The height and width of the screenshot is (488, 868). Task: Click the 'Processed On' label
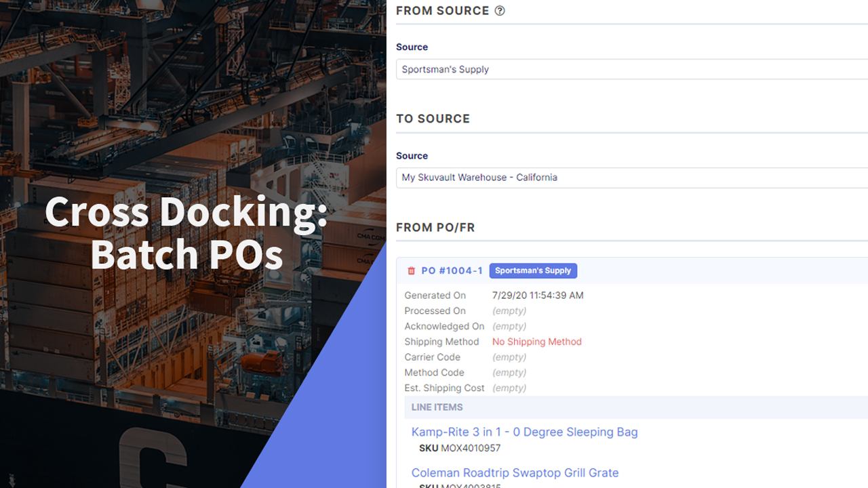coord(435,311)
